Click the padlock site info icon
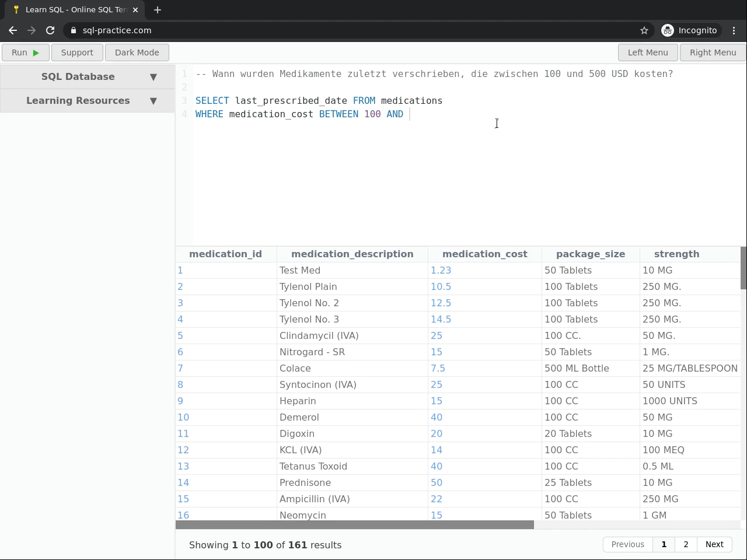The width and height of the screenshot is (747, 560). tap(74, 30)
